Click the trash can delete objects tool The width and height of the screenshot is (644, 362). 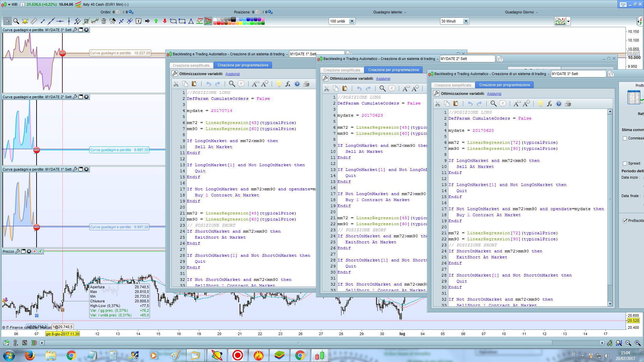tap(104, 21)
